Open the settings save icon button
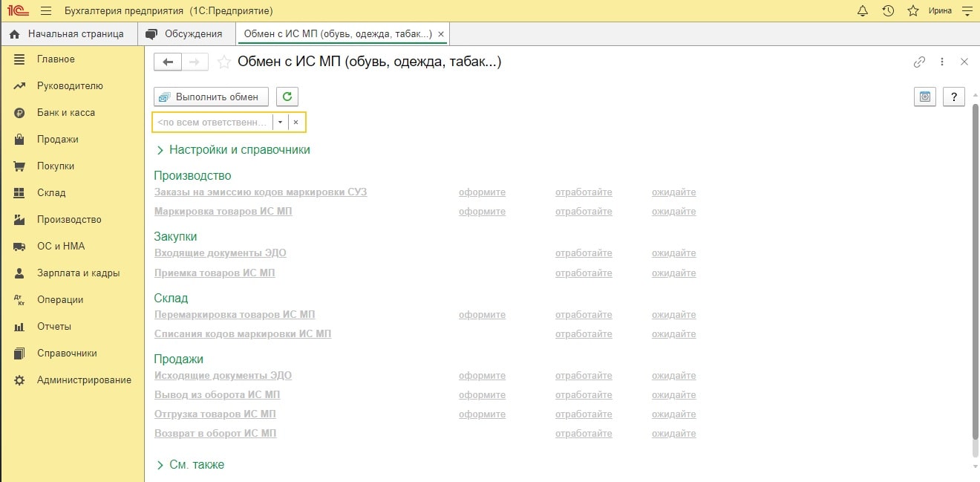 point(924,97)
